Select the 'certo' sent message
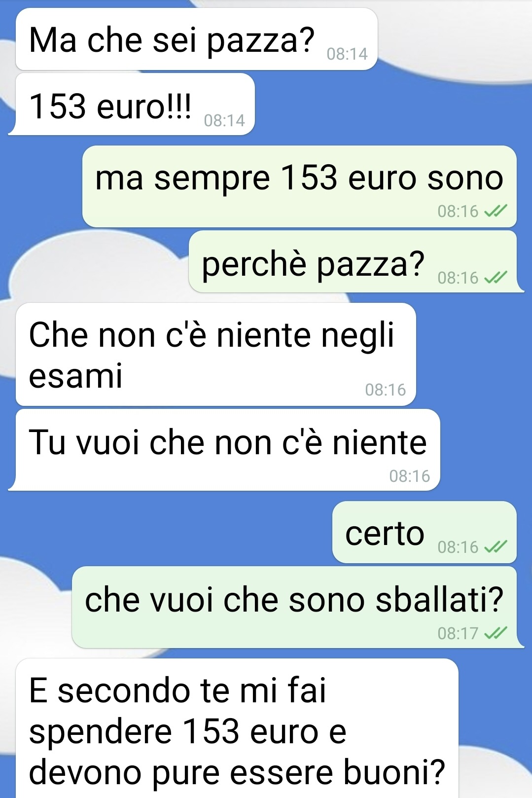Screen dimensions: 532x798 click(x=425, y=532)
